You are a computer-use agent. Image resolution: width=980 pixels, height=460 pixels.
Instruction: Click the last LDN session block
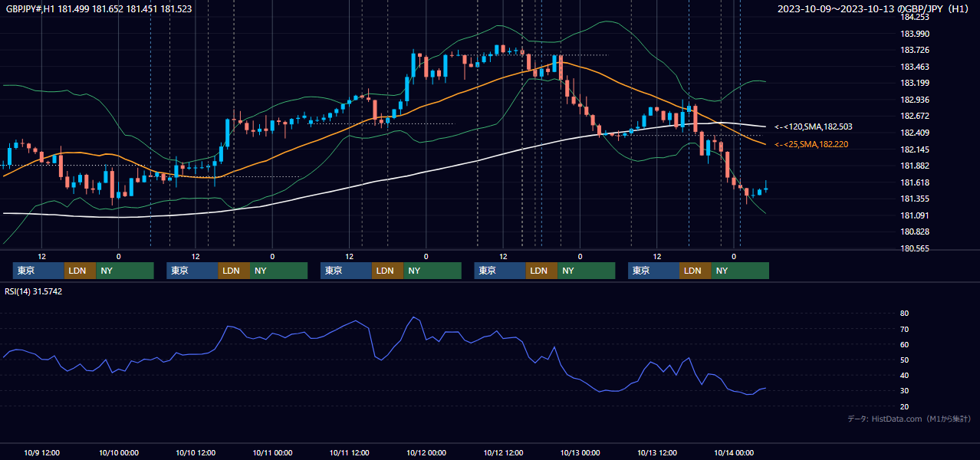pyautogui.click(x=695, y=271)
